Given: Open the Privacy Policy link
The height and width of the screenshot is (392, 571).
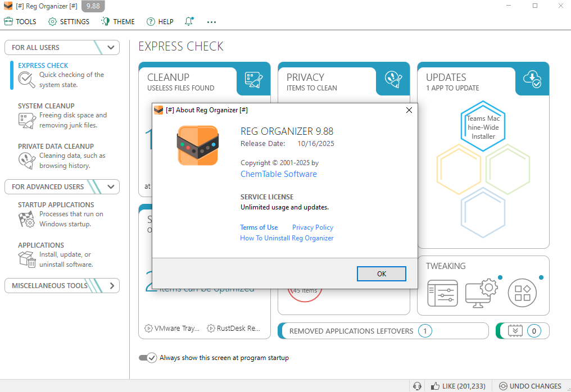Looking at the screenshot, I should tap(313, 227).
